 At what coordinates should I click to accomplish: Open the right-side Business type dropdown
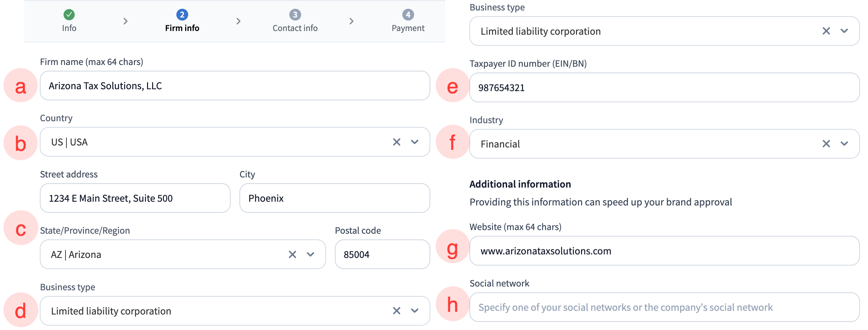pyautogui.click(x=845, y=31)
